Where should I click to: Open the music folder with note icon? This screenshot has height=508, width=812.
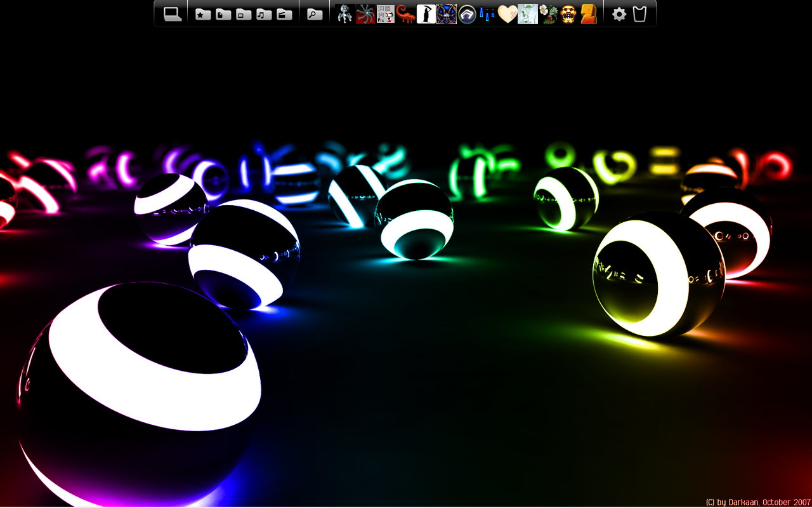264,14
